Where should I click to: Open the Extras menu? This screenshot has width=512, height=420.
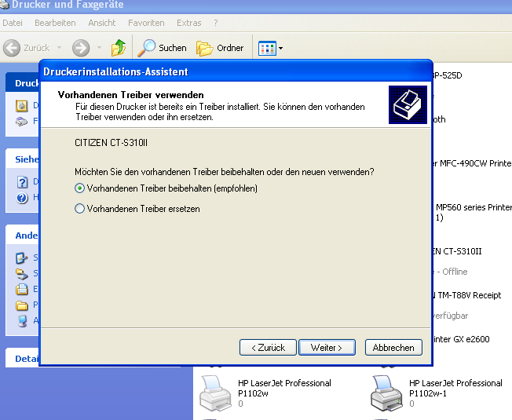[x=189, y=23]
